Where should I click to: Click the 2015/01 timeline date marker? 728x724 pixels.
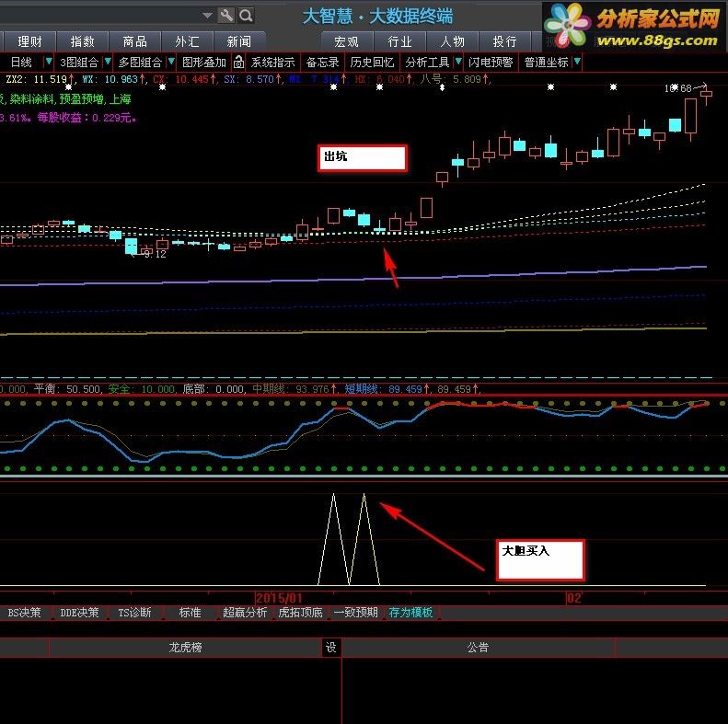point(279,598)
